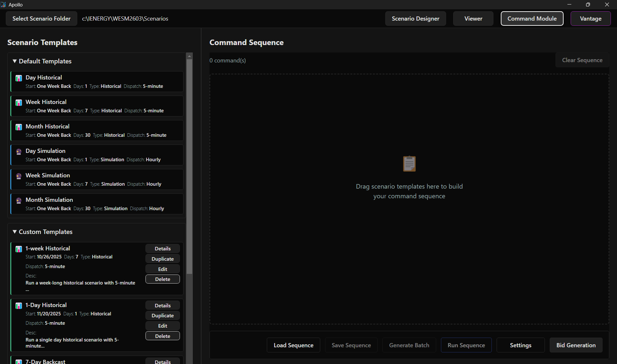Click the Day Historical template chart icon
617x364 pixels.
tap(19, 78)
